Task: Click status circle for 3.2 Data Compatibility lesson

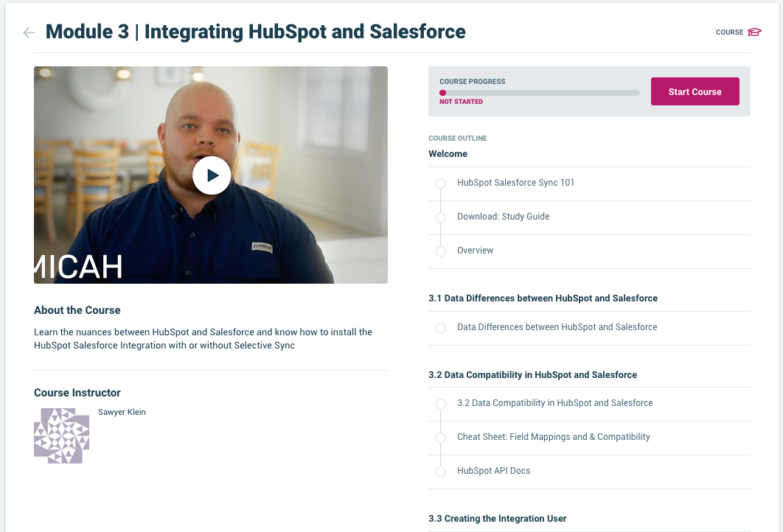Action: pyautogui.click(x=440, y=404)
